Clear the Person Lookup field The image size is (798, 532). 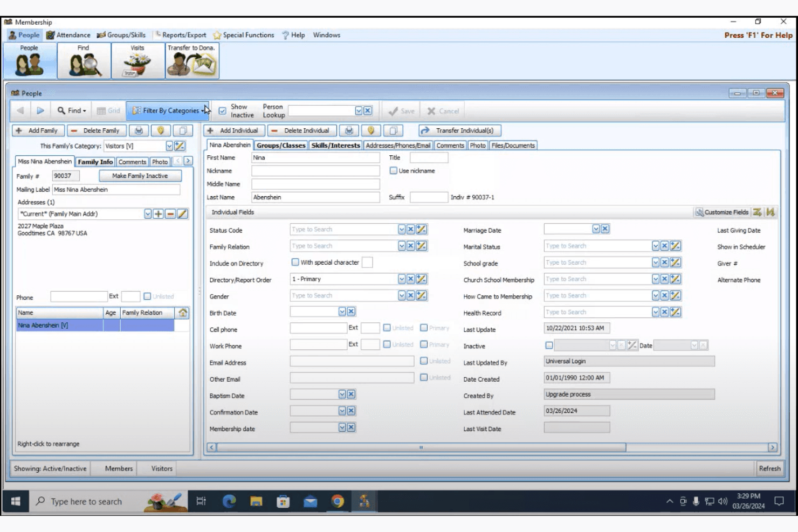tap(368, 110)
